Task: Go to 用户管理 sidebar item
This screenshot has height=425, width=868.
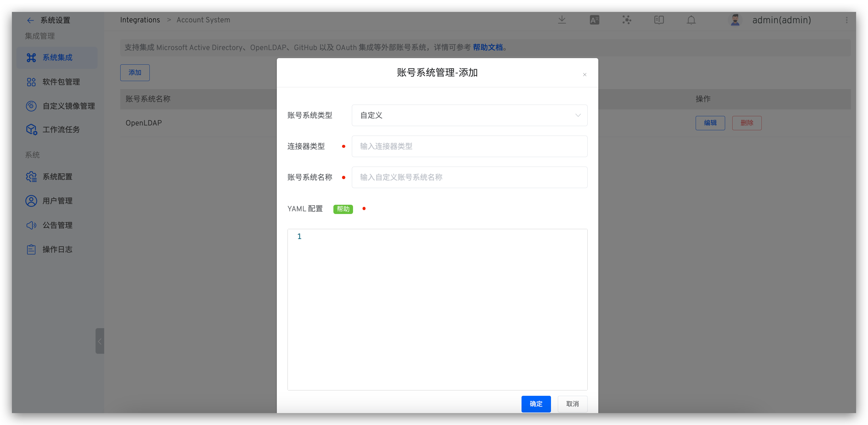Action: (x=57, y=201)
